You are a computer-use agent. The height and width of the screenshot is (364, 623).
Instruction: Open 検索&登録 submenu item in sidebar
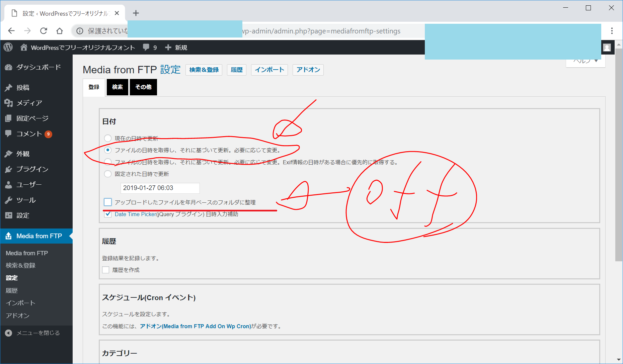[x=21, y=265]
